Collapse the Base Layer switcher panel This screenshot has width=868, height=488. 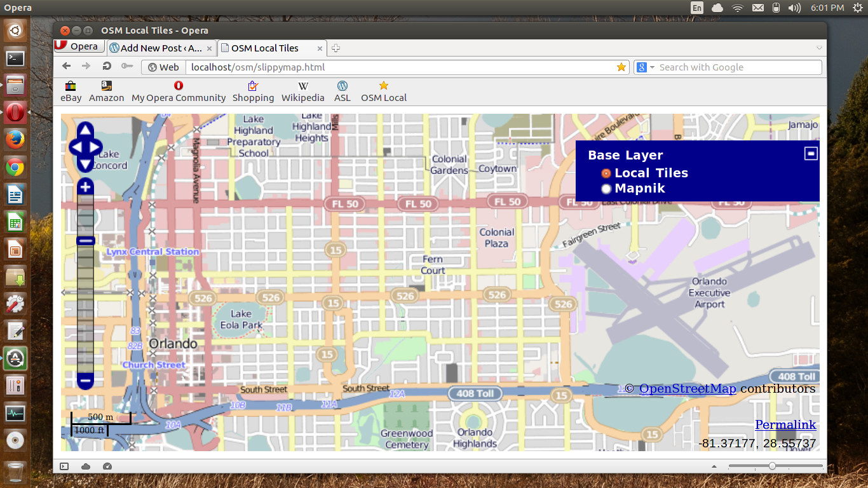pos(811,153)
